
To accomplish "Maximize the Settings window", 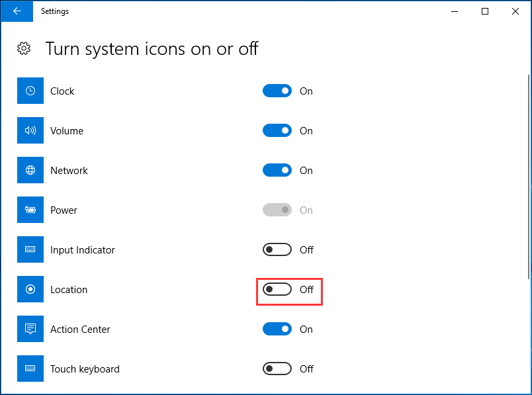I will click(x=485, y=11).
